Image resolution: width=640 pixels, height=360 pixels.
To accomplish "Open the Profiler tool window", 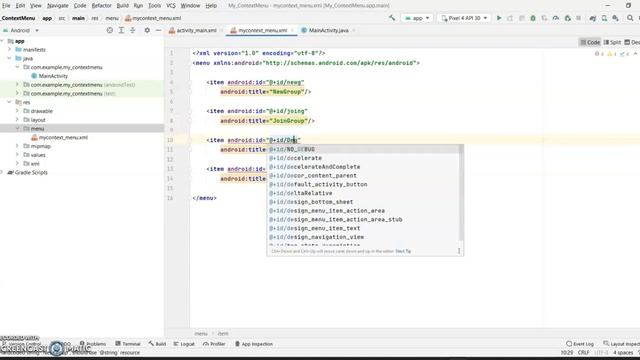I will pyautogui.click(x=214, y=344).
